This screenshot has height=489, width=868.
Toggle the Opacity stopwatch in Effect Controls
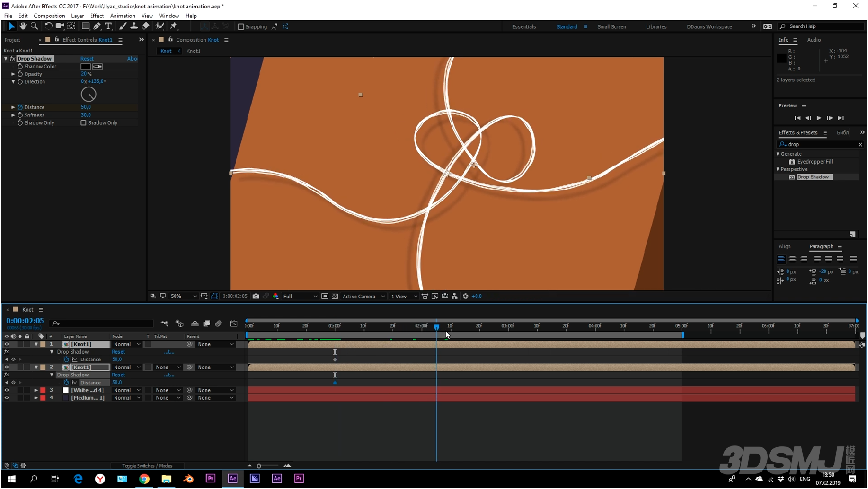[x=20, y=74]
